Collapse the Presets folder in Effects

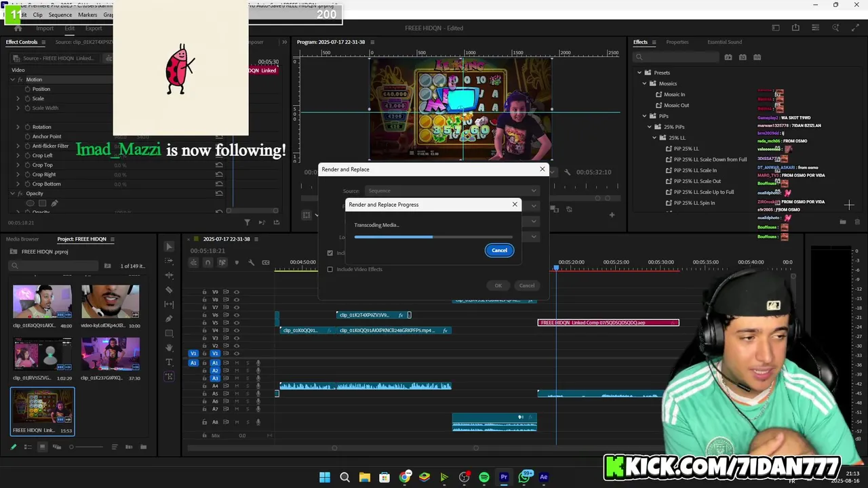[639, 73]
